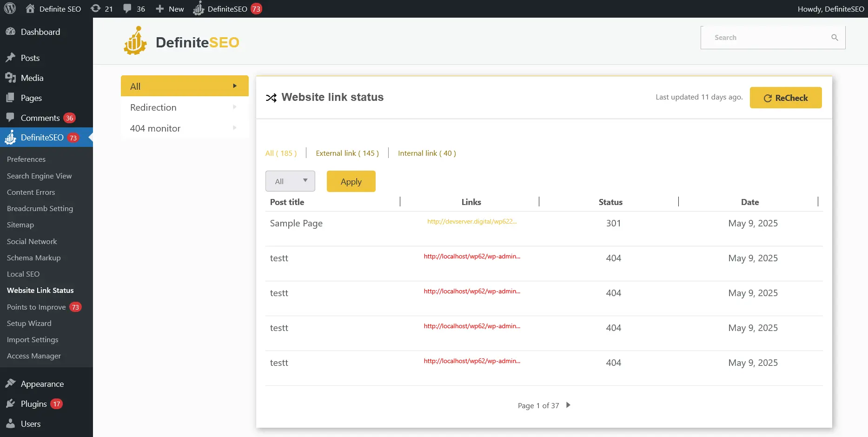Click the Date column header

750,202
